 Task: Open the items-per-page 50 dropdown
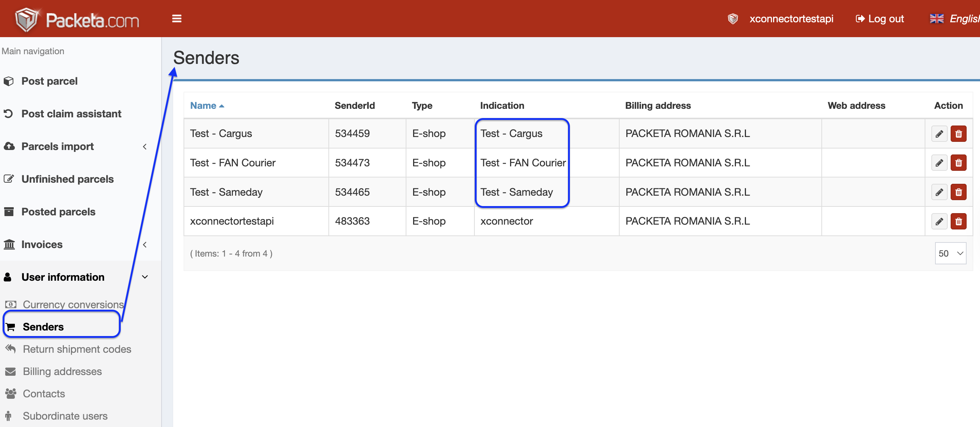pyautogui.click(x=950, y=253)
